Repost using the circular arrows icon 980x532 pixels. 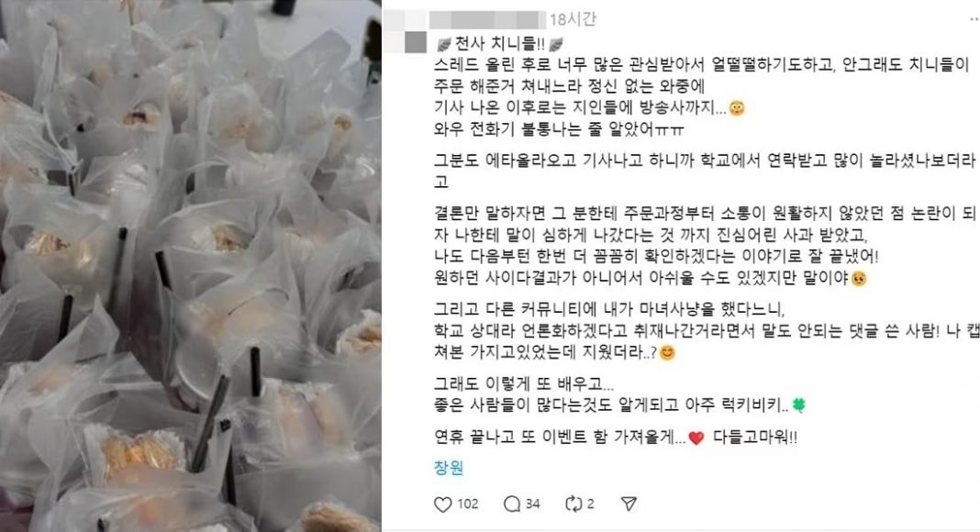coord(574,504)
